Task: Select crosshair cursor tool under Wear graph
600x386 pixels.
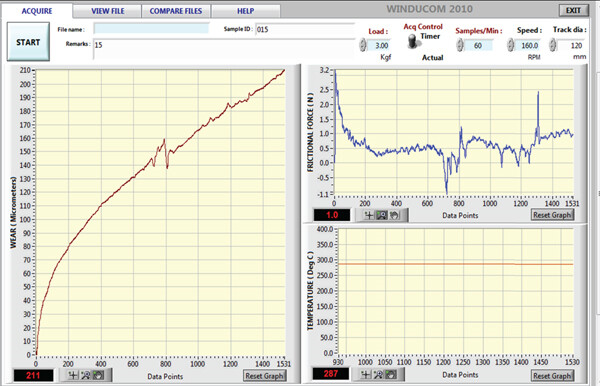Action: coord(73,375)
